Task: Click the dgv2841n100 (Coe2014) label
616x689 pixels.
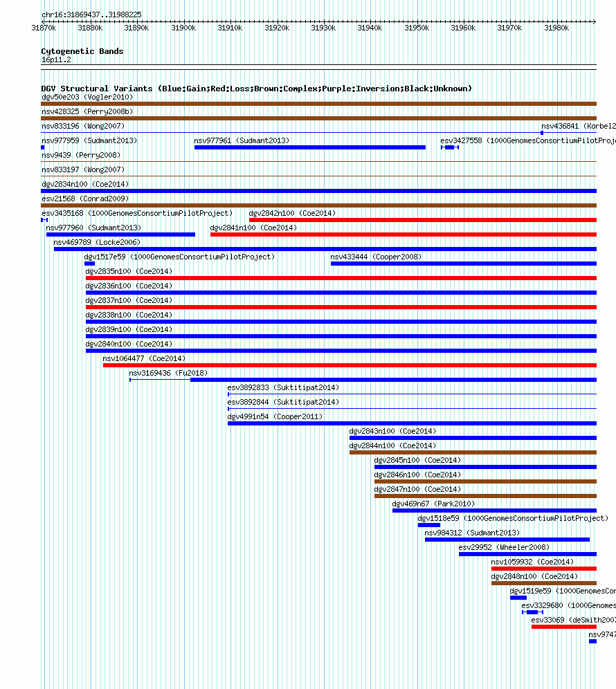Action: 254,228
